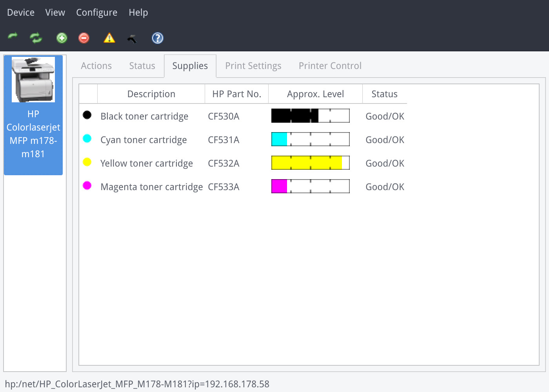Click the double green arrows Refresh All icon
The height and width of the screenshot is (392, 549).
click(36, 38)
